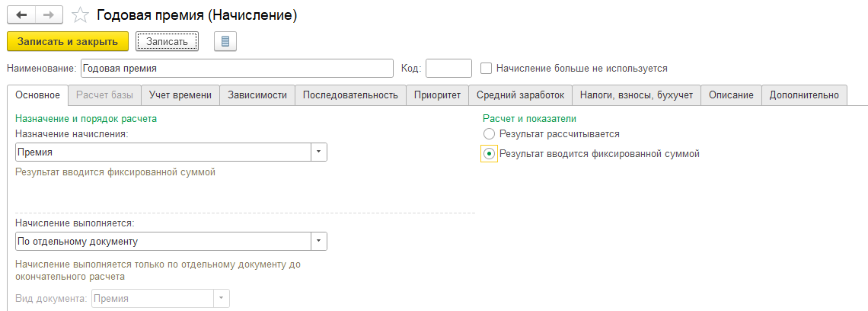The height and width of the screenshot is (311, 868).
Task: Click the back navigation arrow
Action: click(x=21, y=14)
